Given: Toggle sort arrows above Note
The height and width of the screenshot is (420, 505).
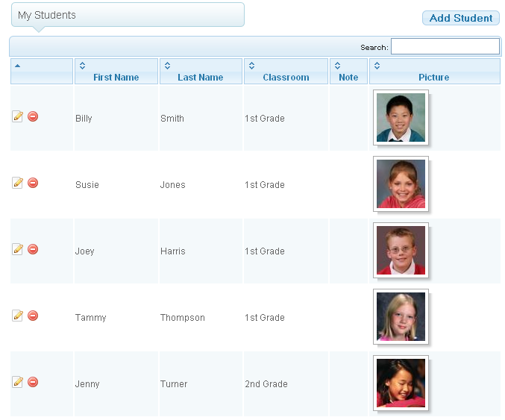Looking at the screenshot, I should point(337,66).
